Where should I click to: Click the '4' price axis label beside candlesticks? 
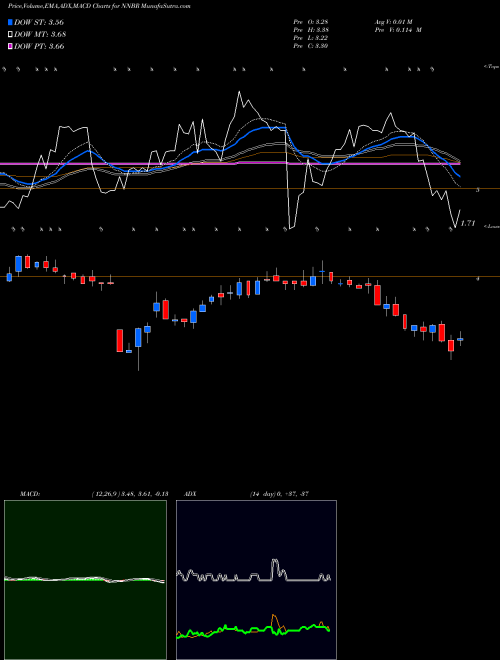[x=477, y=278]
